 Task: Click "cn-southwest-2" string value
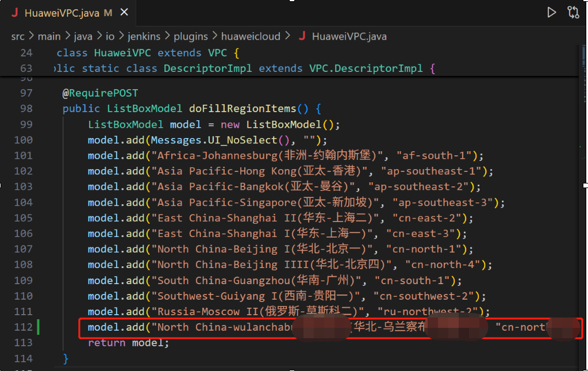coord(424,296)
